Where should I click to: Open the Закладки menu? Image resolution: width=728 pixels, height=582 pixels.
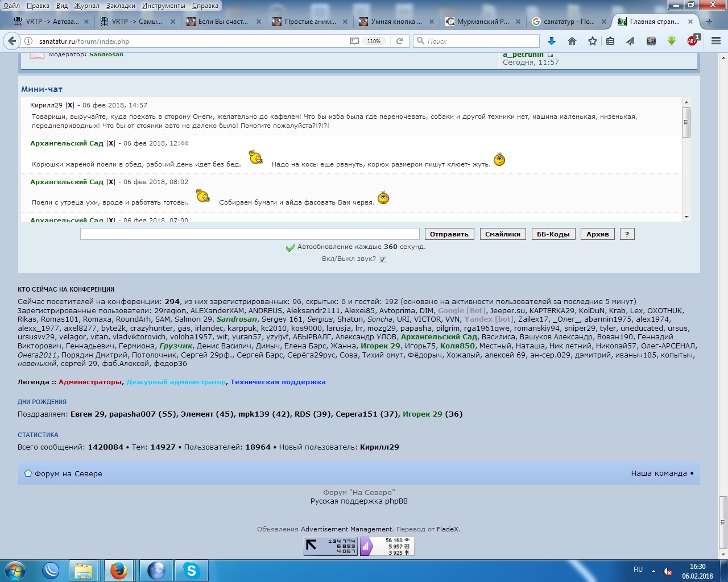[121, 6]
